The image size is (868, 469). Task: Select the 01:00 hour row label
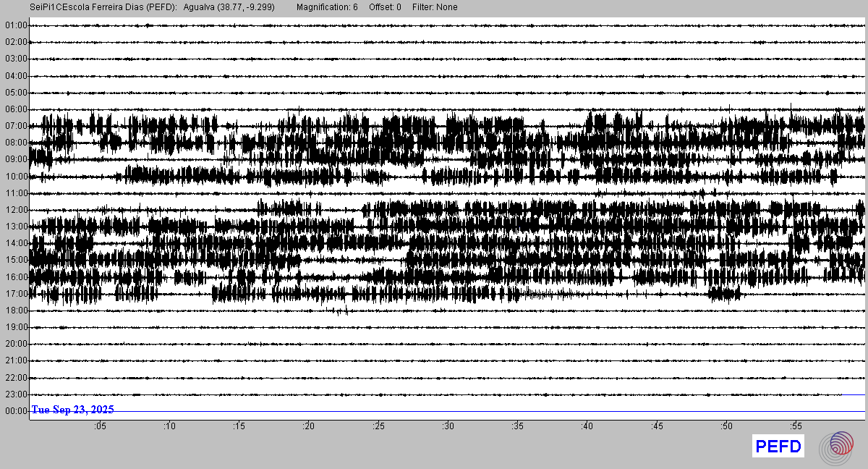pos(16,25)
